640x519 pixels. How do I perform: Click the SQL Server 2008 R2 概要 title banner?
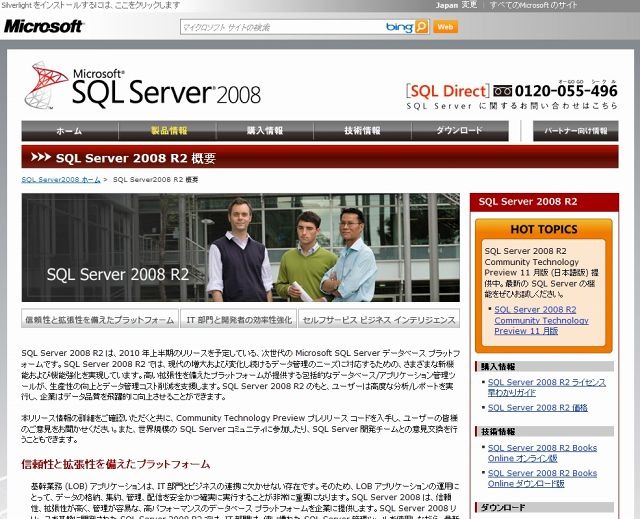click(x=320, y=157)
